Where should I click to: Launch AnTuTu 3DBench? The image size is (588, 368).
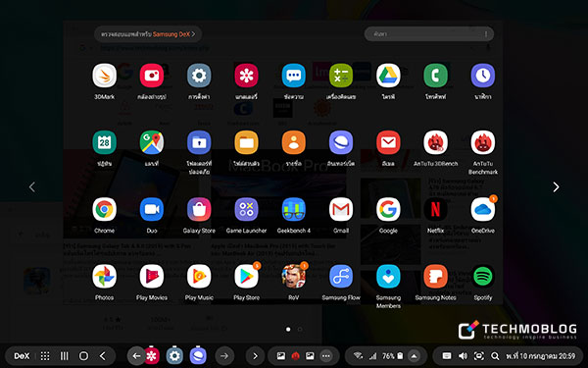435,142
